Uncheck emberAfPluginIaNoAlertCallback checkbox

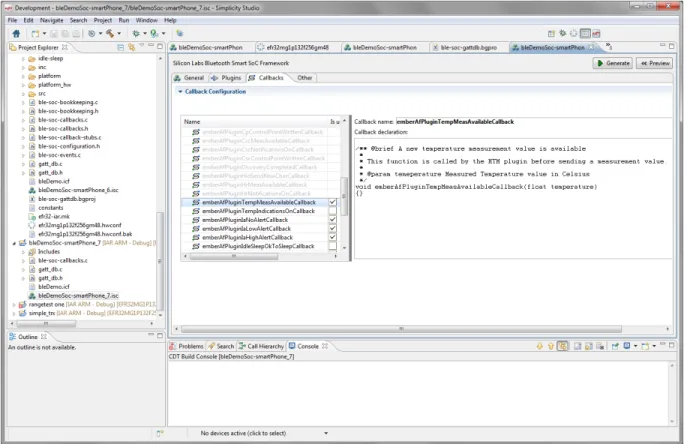(333, 220)
